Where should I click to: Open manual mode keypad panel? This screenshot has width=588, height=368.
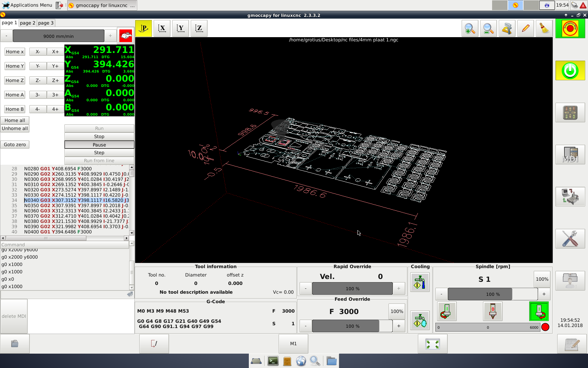570,113
